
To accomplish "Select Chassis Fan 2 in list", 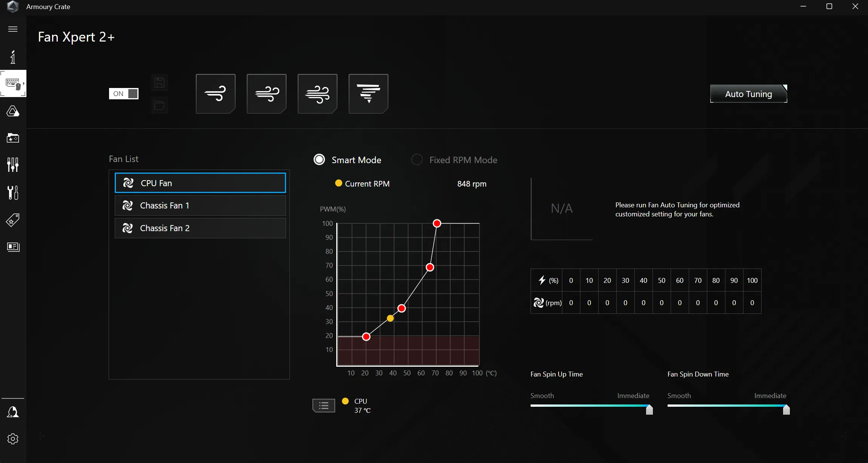I will [x=200, y=228].
